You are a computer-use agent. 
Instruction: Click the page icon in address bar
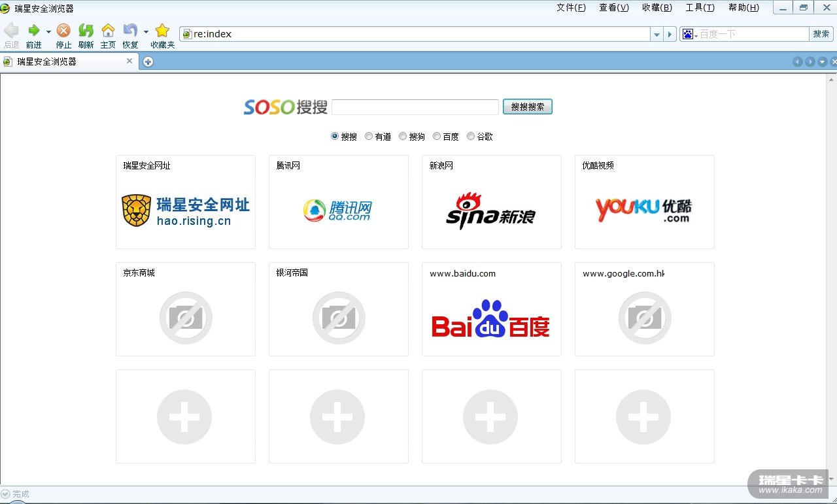point(187,34)
